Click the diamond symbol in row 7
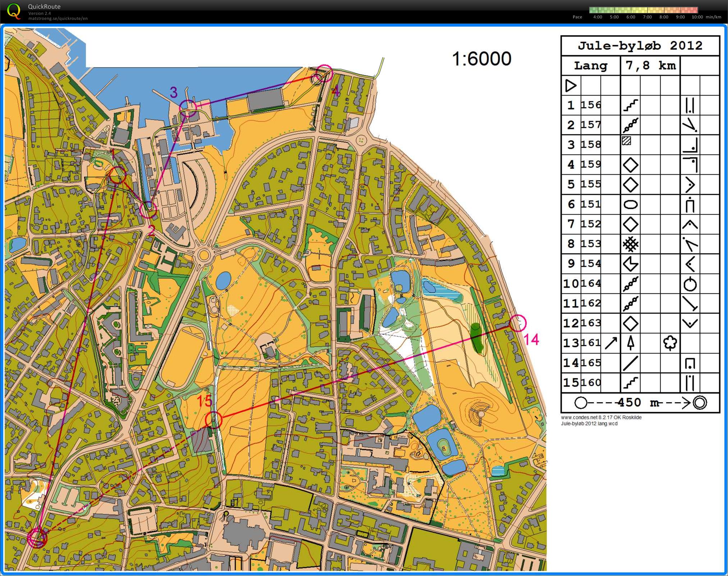Image resolution: width=728 pixels, height=576 pixels. coord(631,224)
